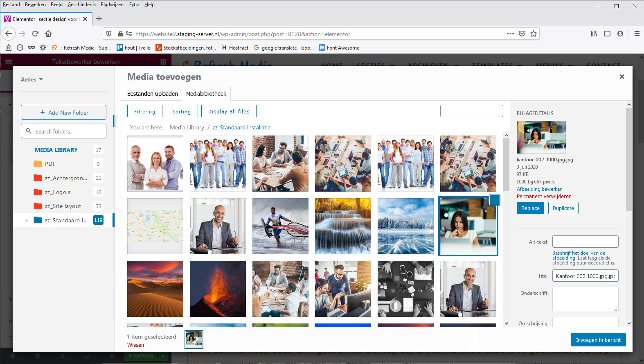This screenshot has width=644, height=364.
Task: Click the Firefox home icon
Action: (48, 34)
